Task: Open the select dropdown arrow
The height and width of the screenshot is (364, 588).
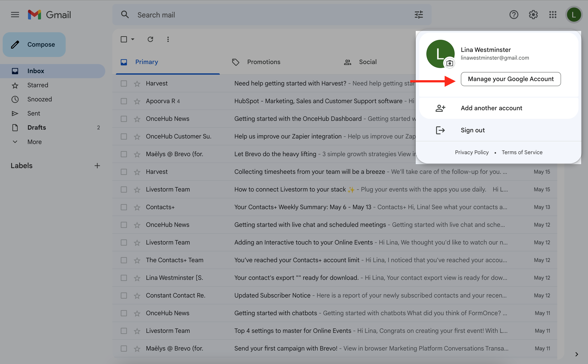Action: [x=132, y=39]
